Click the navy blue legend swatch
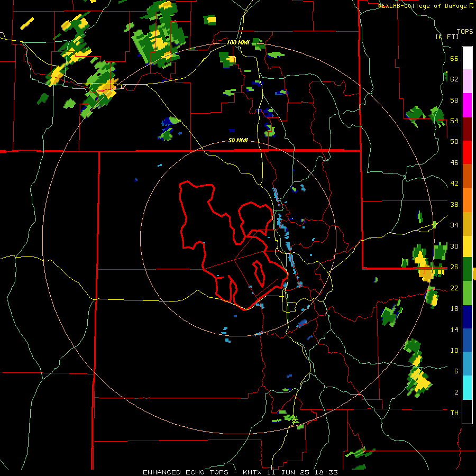This screenshot has width=476, height=476. [467, 317]
